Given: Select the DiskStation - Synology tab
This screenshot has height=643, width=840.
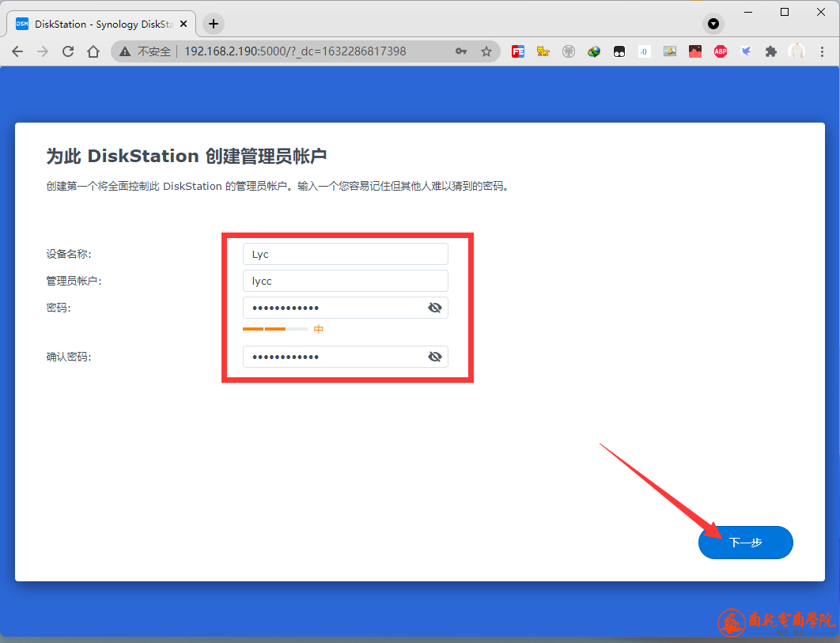Looking at the screenshot, I should pos(100,24).
